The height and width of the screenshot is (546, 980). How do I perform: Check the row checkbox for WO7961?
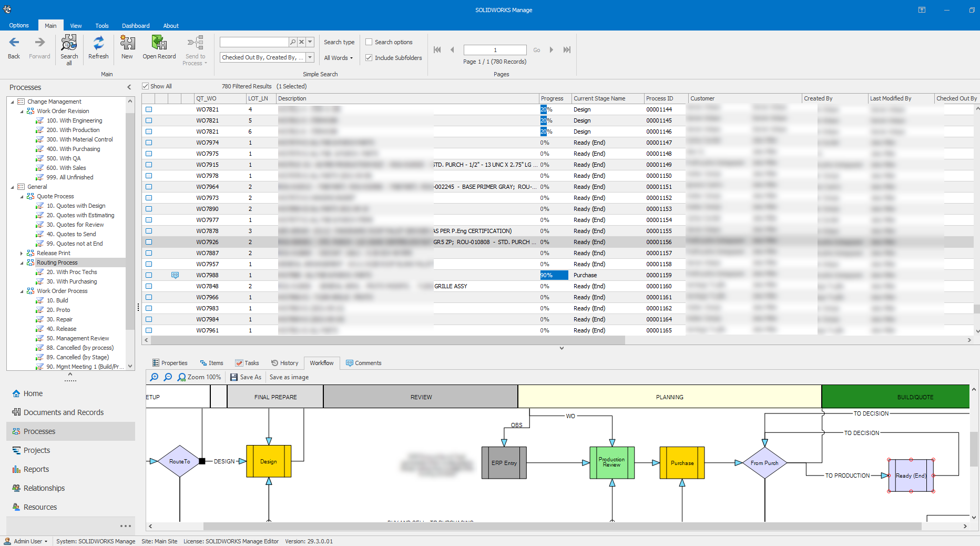click(149, 330)
